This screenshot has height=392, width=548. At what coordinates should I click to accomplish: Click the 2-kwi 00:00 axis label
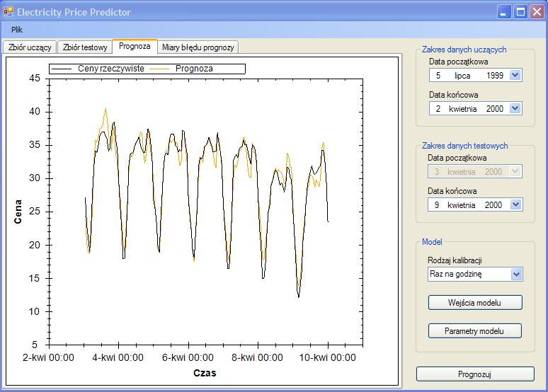pyautogui.click(x=48, y=357)
